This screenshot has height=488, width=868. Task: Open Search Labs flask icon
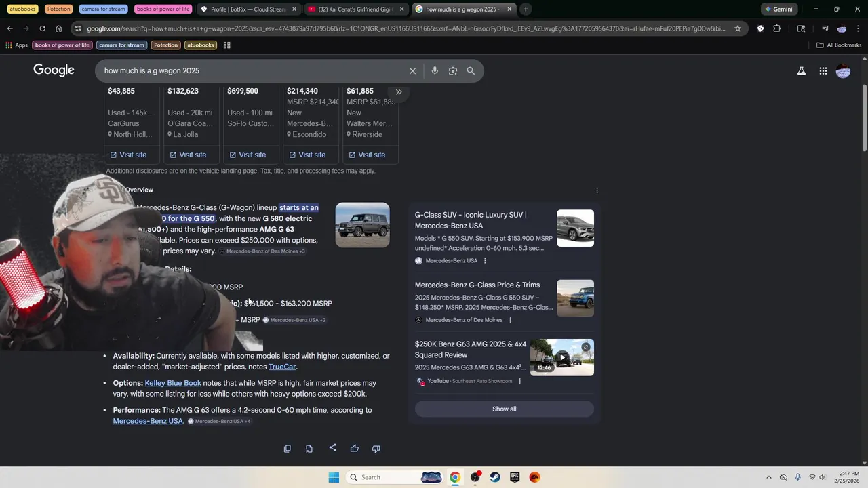(x=802, y=70)
